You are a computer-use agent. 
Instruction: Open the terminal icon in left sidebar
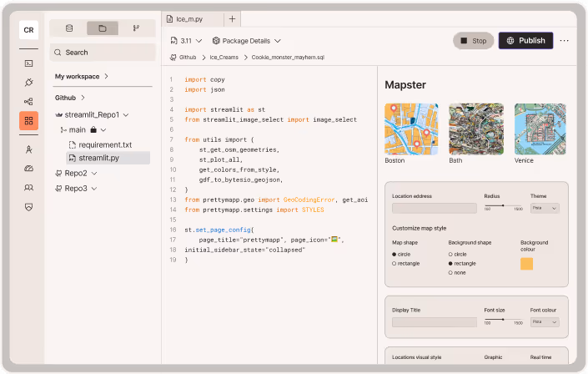[x=28, y=63]
